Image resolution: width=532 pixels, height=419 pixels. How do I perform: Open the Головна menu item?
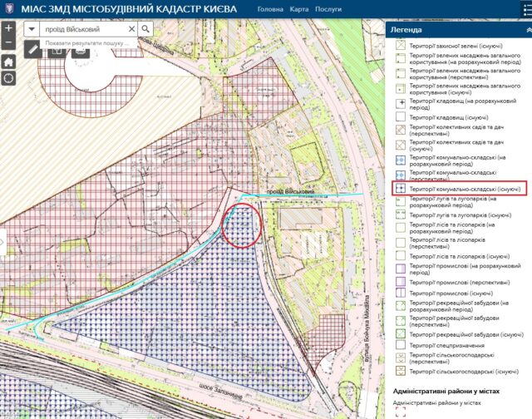tap(270, 9)
